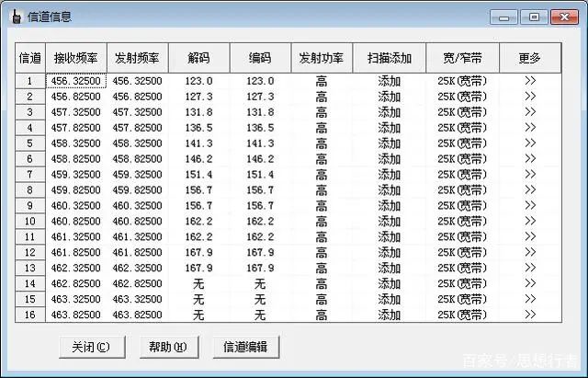
Task: Select channel 12 decode value 167.9
Action: 199,252
